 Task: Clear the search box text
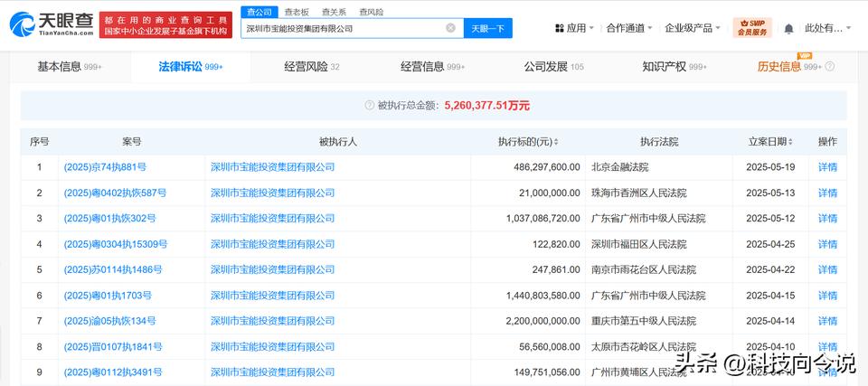450,28
